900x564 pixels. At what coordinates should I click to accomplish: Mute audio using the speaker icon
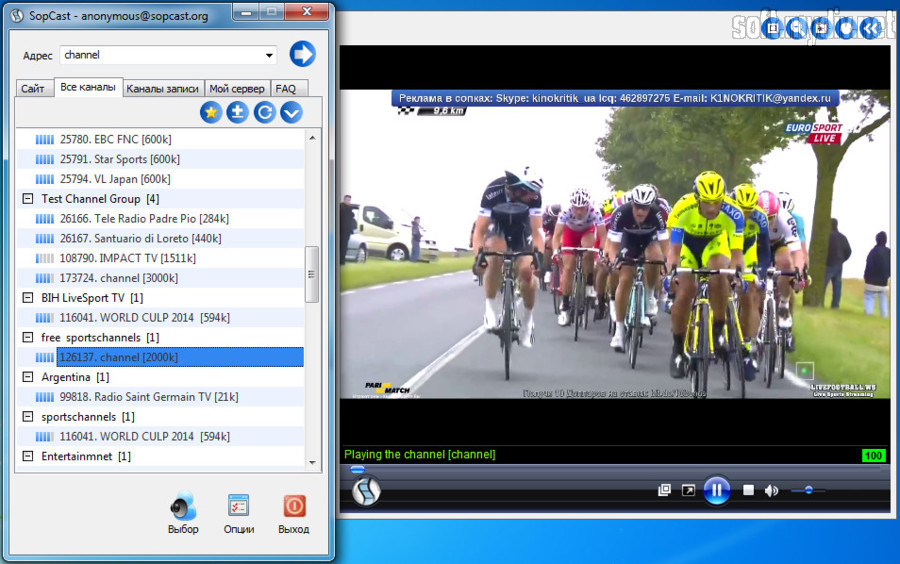771,491
